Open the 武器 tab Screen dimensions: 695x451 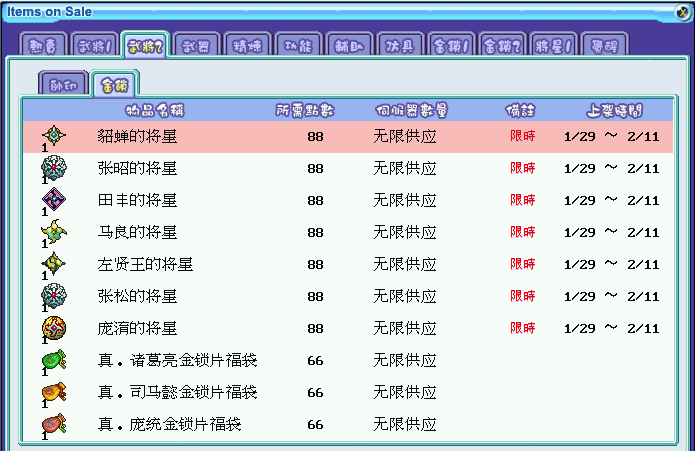197,46
